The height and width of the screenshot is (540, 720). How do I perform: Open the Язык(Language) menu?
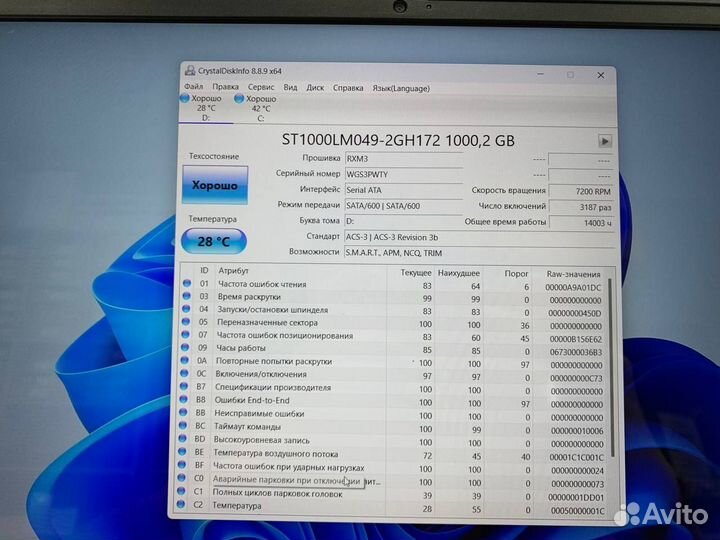click(x=401, y=88)
